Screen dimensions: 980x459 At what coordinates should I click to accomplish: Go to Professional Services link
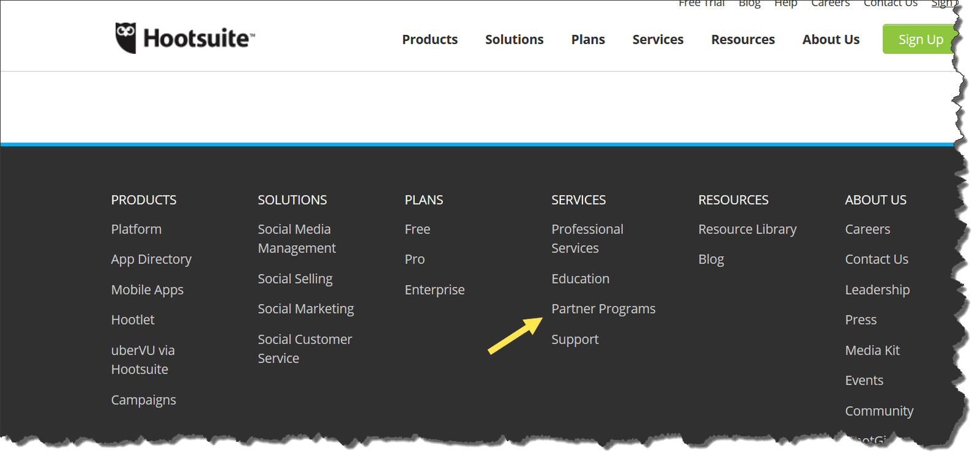(587, 238)
